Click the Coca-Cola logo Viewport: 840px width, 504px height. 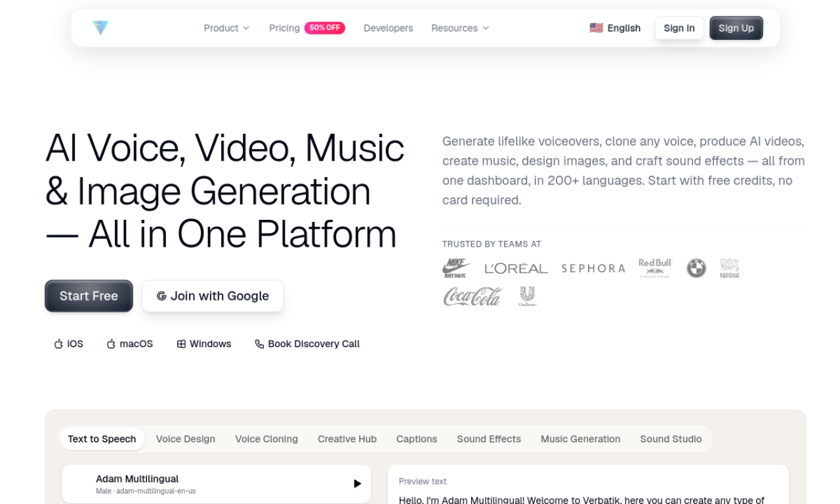click(x=472, y=296)
